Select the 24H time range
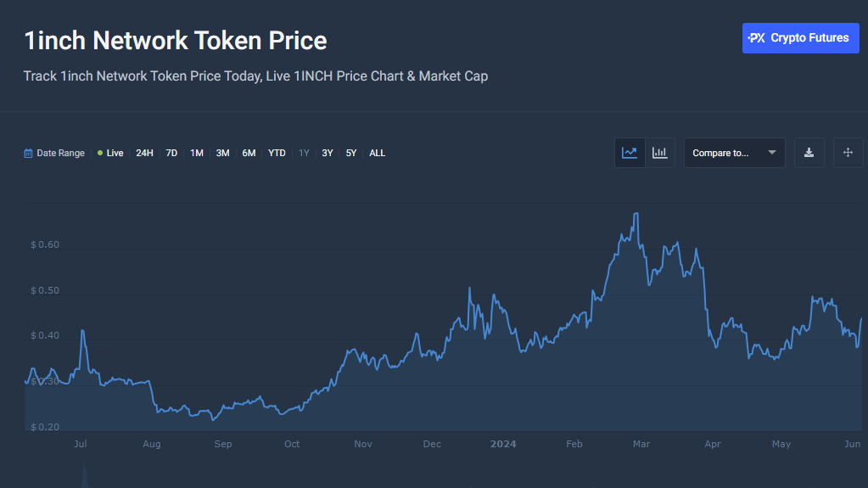The width and height of the screenshot is (868, 488). pyautogui.click(x=144, y=153)
